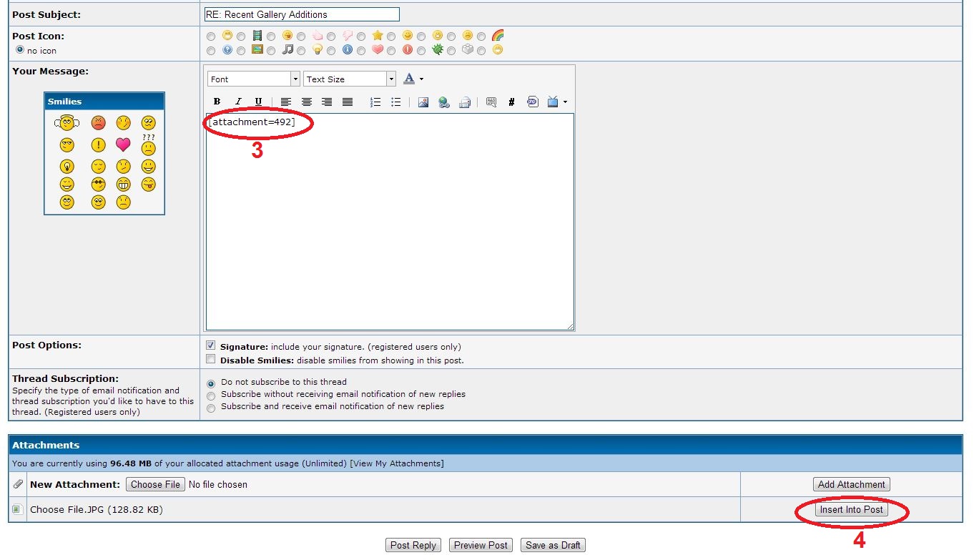
Task: Click into the Post Subject field
Action: (x=301, y=14)
